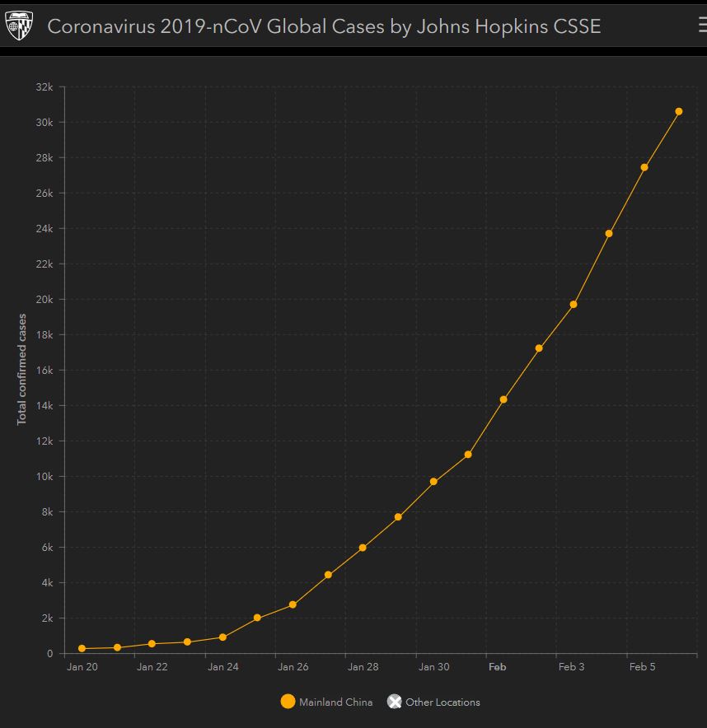Click the orange Mainland China legend circle
This screenshot has width=707, height=728.
[x=288, y=702]
